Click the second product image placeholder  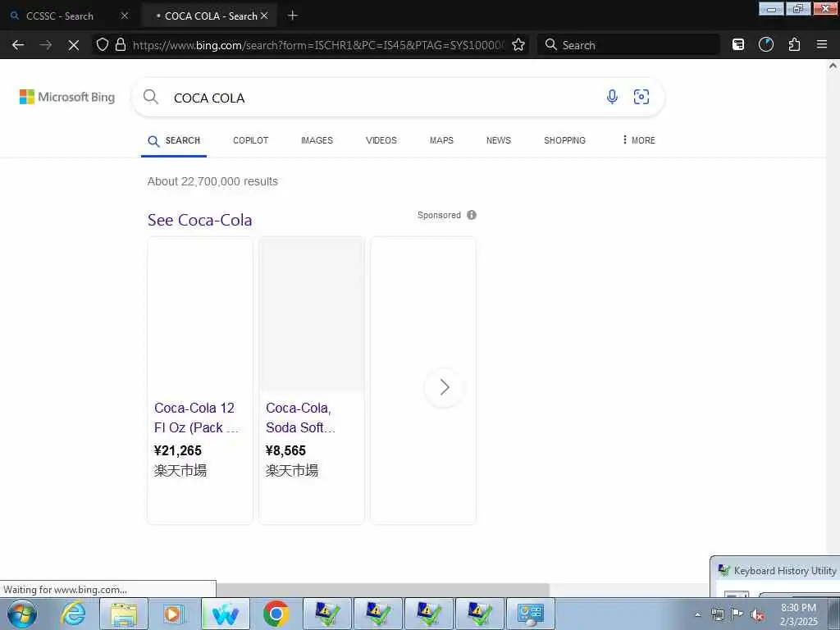(312, 315)
